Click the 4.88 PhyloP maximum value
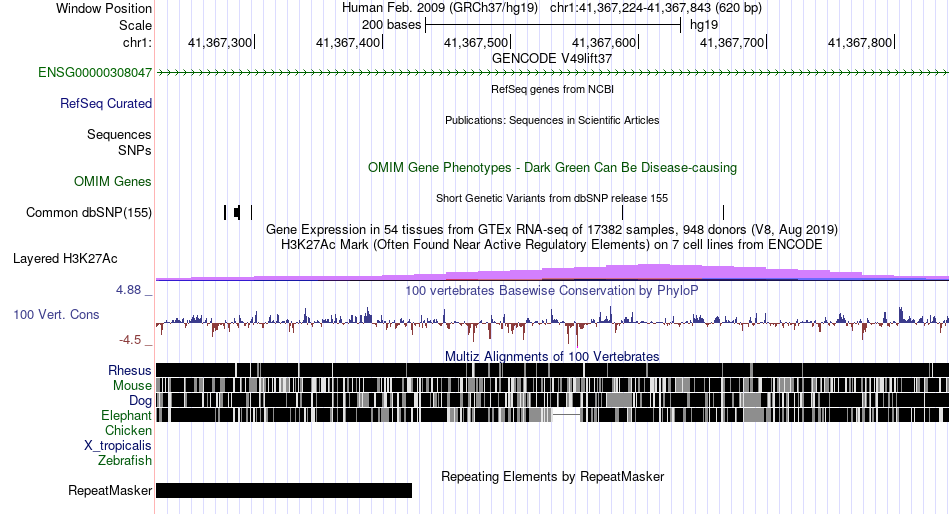This screenshot has width=950, height=514. coord(128,290)
